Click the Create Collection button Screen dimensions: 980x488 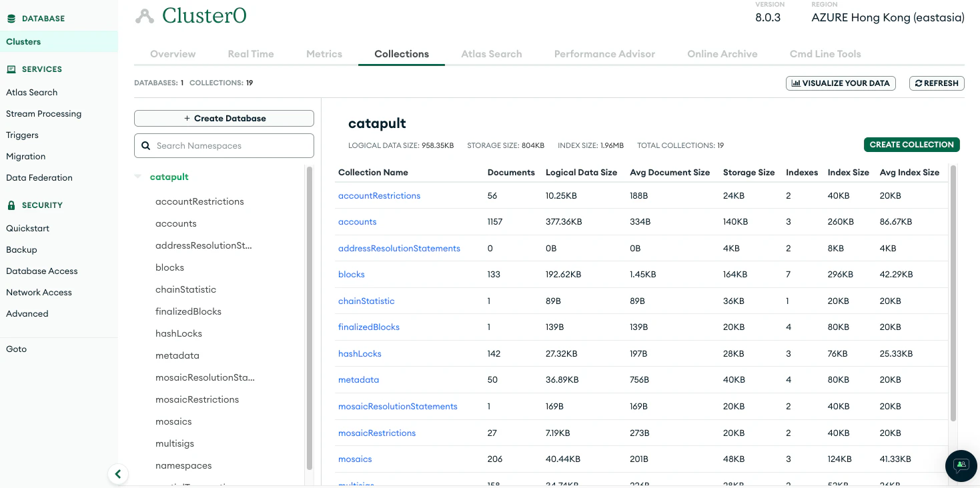click(911, 145)
